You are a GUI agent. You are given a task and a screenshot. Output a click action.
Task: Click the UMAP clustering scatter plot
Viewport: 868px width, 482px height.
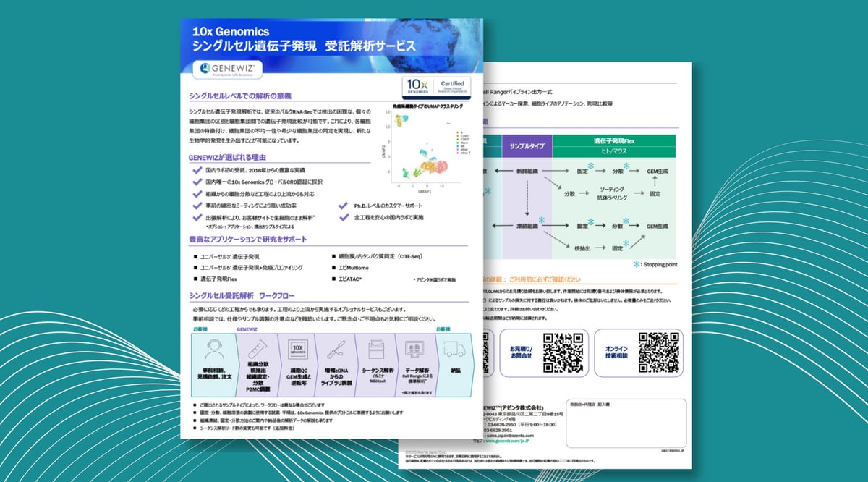(427, 148)
